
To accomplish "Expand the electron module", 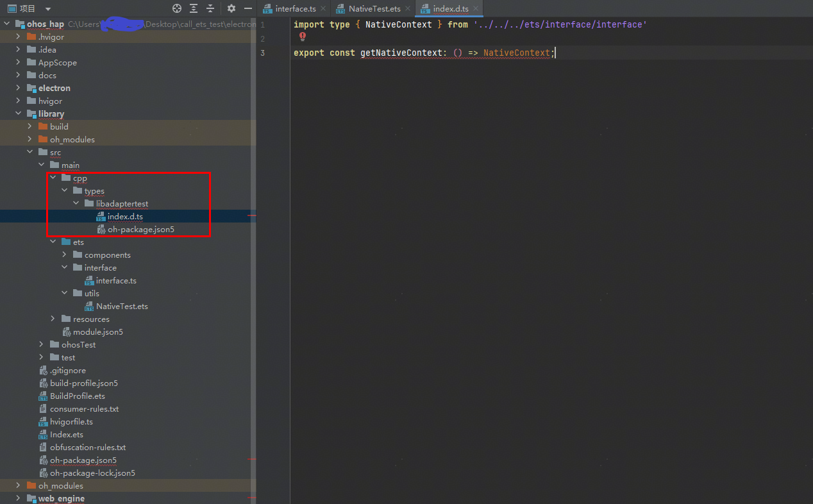I will (19, 88).
